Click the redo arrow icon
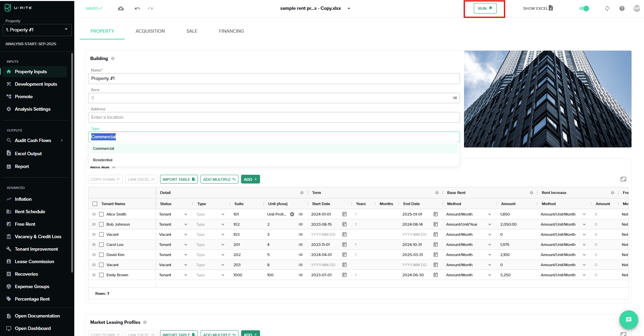The height and width of the screenshot is (336, 644). click(150, 8)
